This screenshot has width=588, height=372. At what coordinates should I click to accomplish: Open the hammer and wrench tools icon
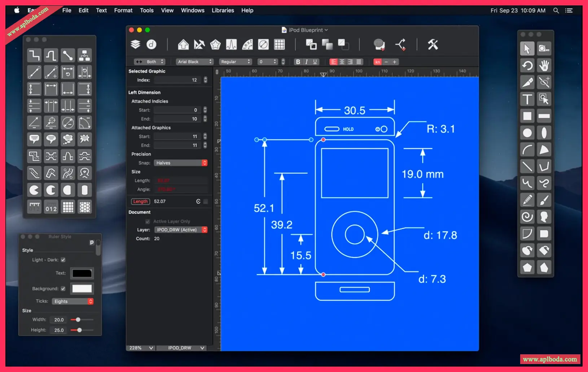tap(433, 44)
